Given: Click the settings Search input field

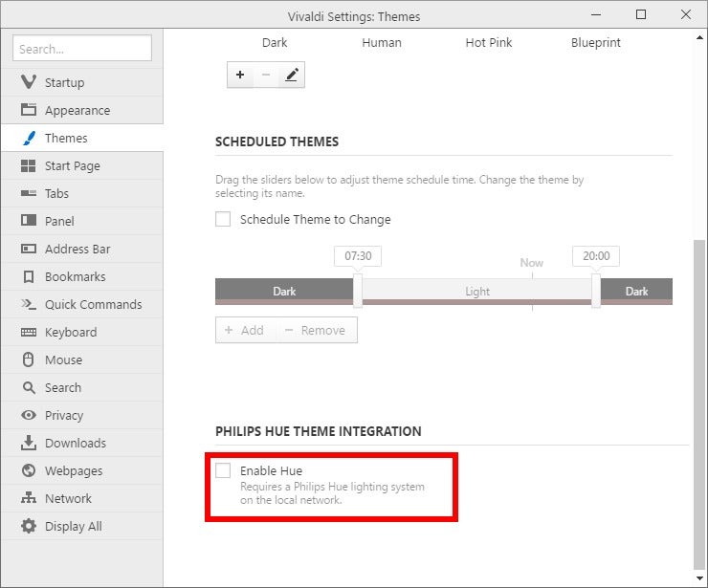Looking at the screenshot, I should tap(82, 48).
